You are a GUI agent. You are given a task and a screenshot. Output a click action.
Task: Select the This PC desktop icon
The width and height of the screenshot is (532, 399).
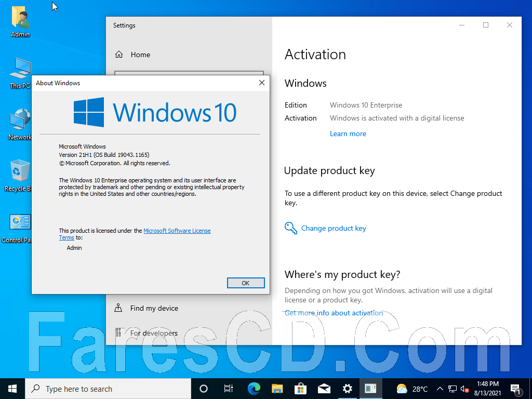[x=20, y=73]
